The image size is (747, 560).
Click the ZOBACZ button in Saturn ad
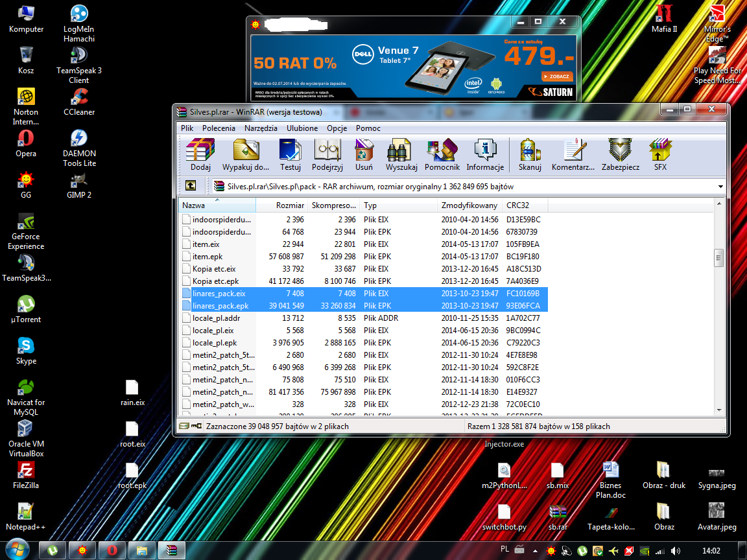[x=556, y=76]
